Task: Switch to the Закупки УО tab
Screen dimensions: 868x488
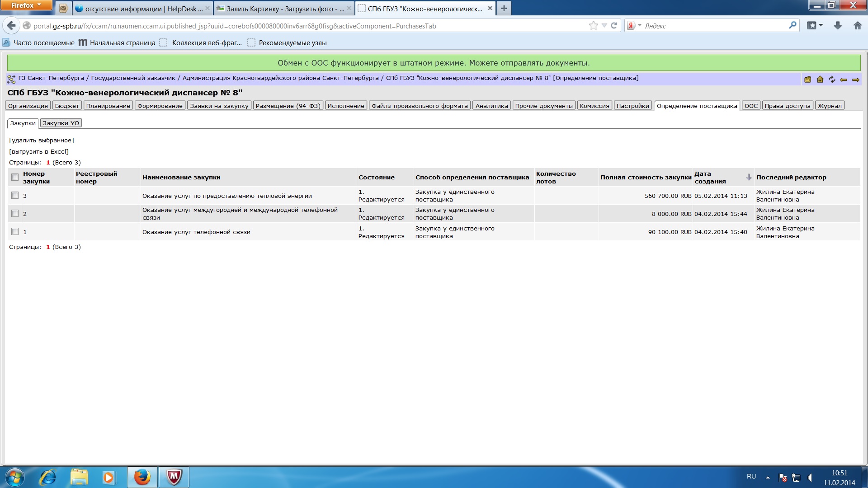Action: pos(61,123)
